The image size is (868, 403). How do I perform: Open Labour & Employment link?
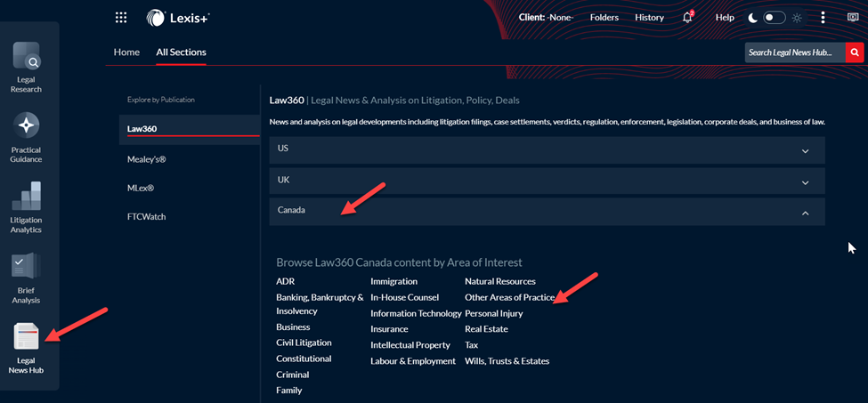click(x=413, y=361)
